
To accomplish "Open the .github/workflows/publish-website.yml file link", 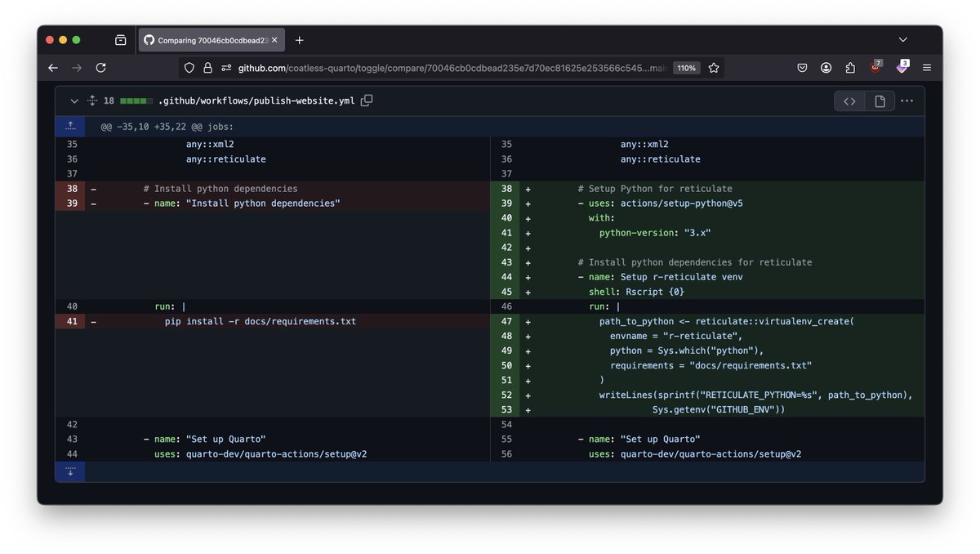I will pyautogui.click(x=256, y=101).
